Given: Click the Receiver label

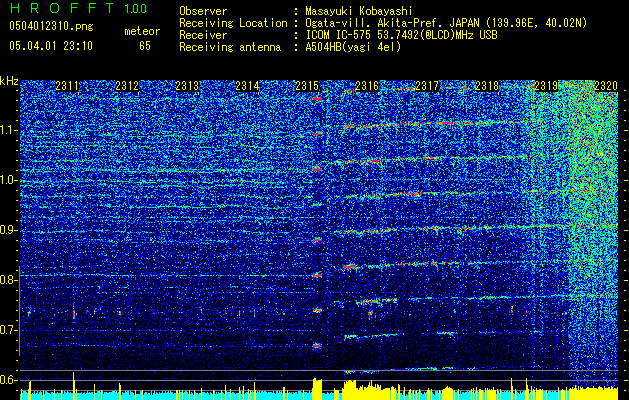Looking at the screenshot, I should [203, 35].
